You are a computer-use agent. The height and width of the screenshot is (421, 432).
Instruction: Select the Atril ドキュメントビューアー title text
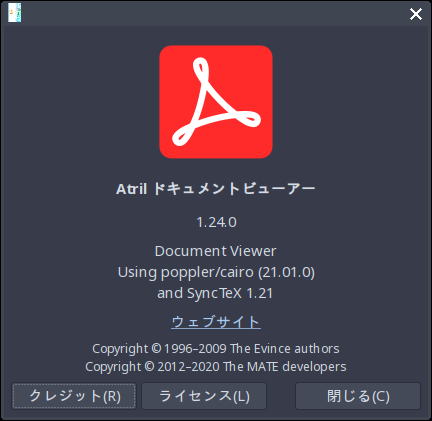216,189
